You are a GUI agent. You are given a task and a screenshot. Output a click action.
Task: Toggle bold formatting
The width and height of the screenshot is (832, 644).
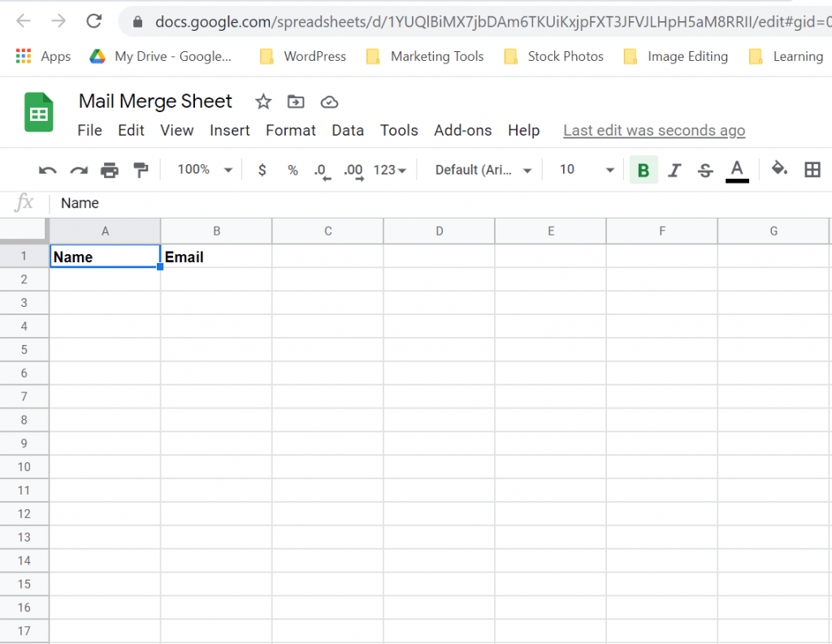pyautogui.click(x=643, y=170)
